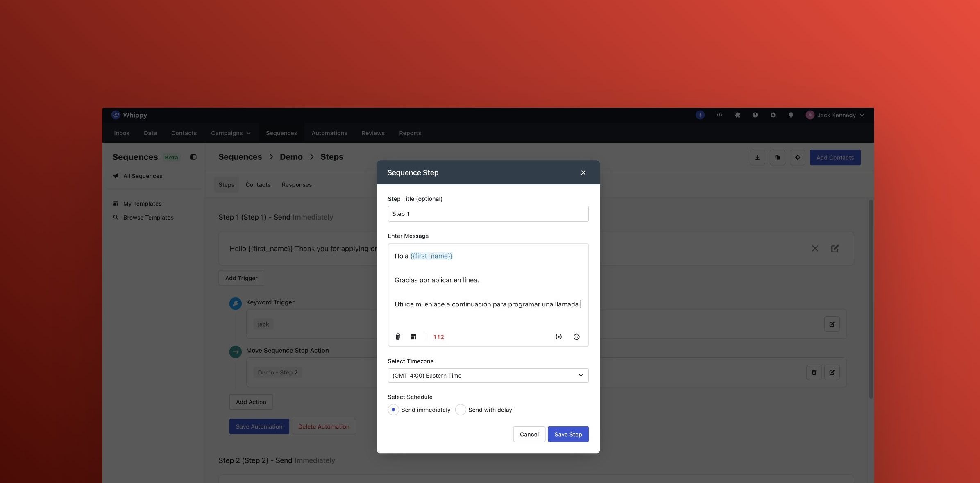The height and width of the screenshot is (483, 980).
Task: Click the download icon near Add Contacts
Action: pos(757,157)
